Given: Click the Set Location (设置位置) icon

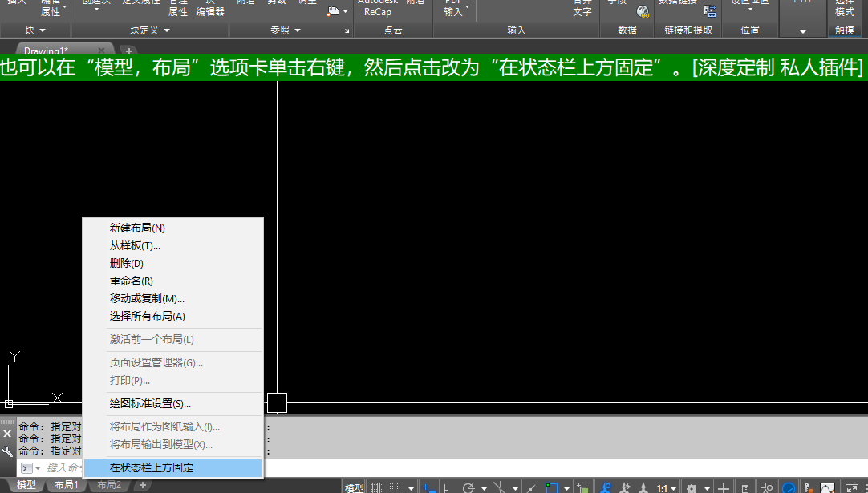Looking at the screenshot, I should (751, 8).
